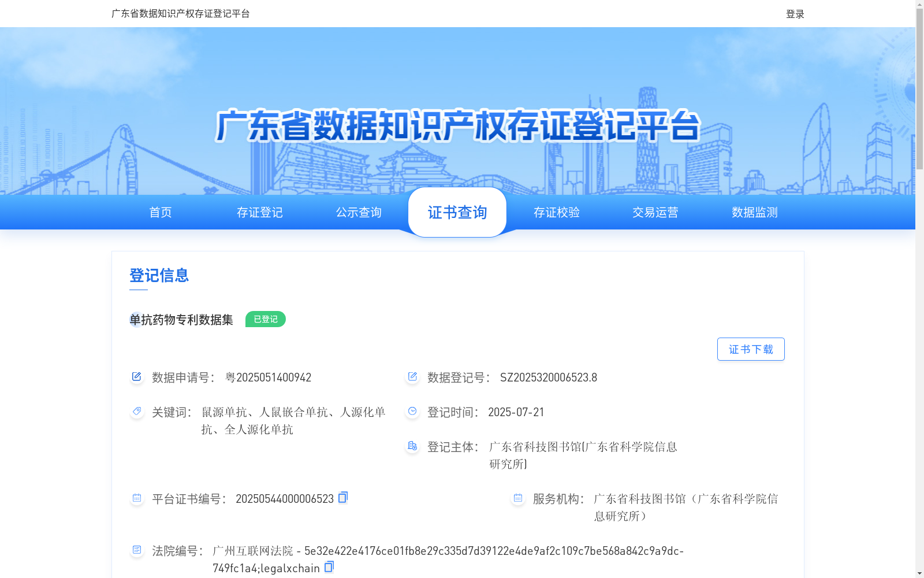Viewport: 924px width, 578px height.
Task: Click the tag icon beside 关键词
Action: tap(137, 412)
